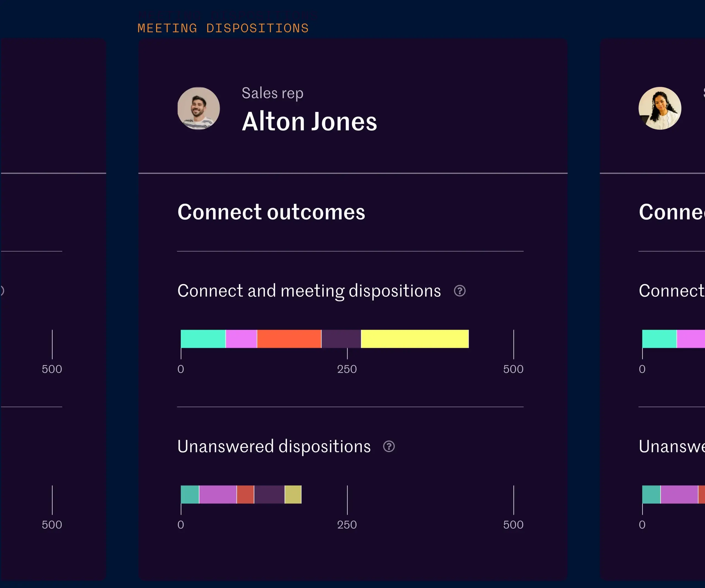Viewport: 705px width, 588px height.
Task: Click the Meeting Dispositions section label
Action: (x=223, y=28)
